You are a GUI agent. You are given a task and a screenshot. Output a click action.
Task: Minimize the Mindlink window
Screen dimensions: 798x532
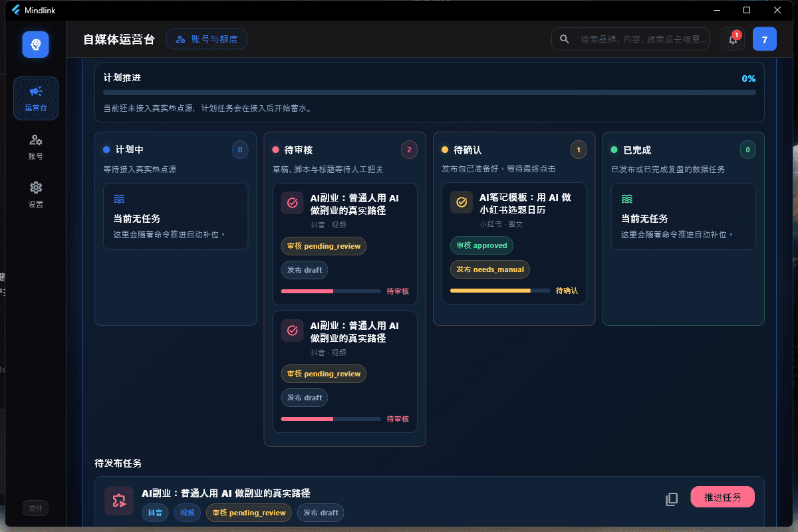[717, 10]
